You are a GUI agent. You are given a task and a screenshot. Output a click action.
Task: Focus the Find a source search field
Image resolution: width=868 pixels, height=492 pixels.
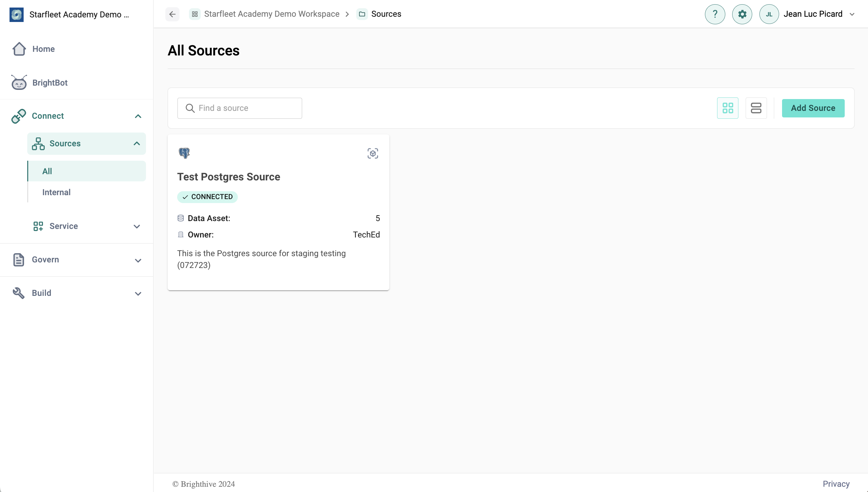(x=239, y=108)
